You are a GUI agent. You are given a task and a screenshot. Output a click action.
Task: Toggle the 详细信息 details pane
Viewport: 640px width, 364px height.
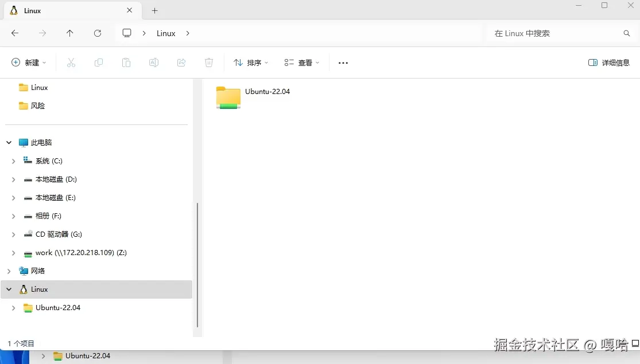pos(608,62)
